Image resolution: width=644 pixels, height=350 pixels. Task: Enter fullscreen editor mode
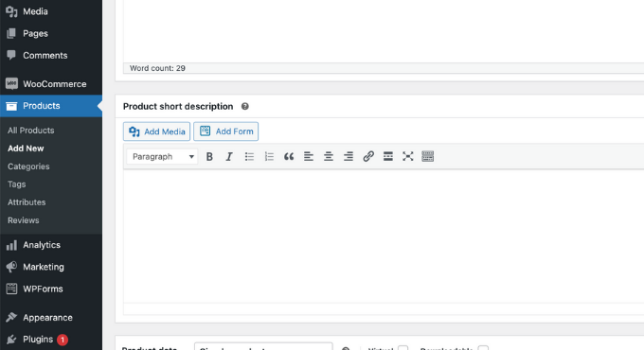[407, 156]
